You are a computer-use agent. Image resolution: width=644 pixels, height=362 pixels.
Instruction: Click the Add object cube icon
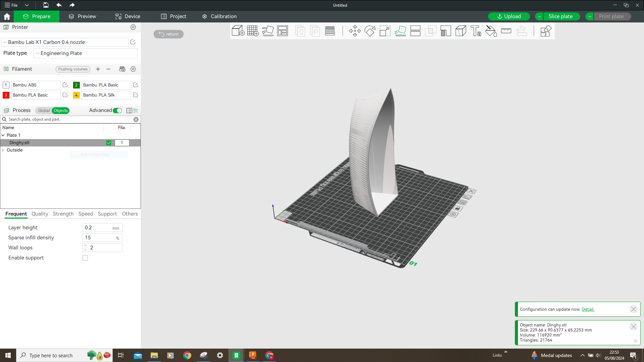238,31
